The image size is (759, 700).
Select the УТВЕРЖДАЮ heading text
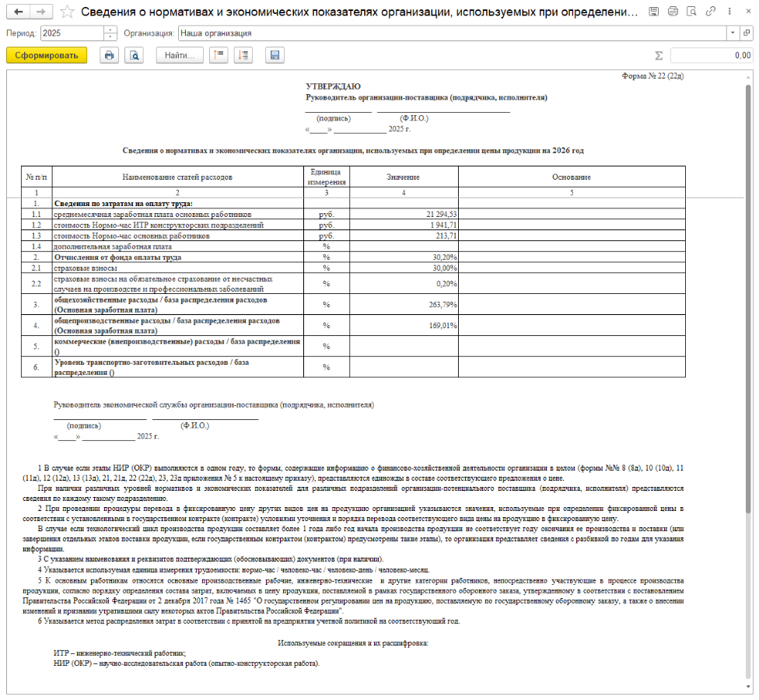(333, 86)
